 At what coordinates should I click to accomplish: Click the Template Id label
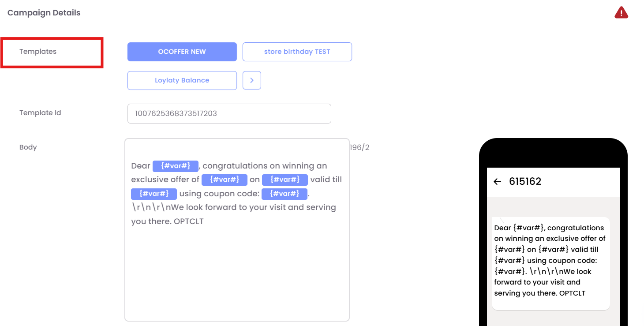(x=40, y=113)
